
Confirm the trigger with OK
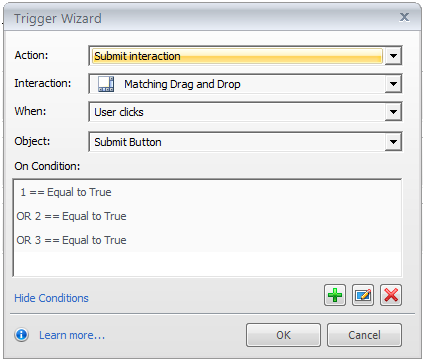pos(283,335)
